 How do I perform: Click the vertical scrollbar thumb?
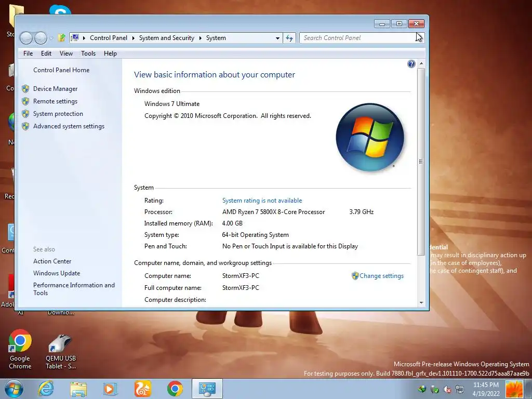[421, 162]
